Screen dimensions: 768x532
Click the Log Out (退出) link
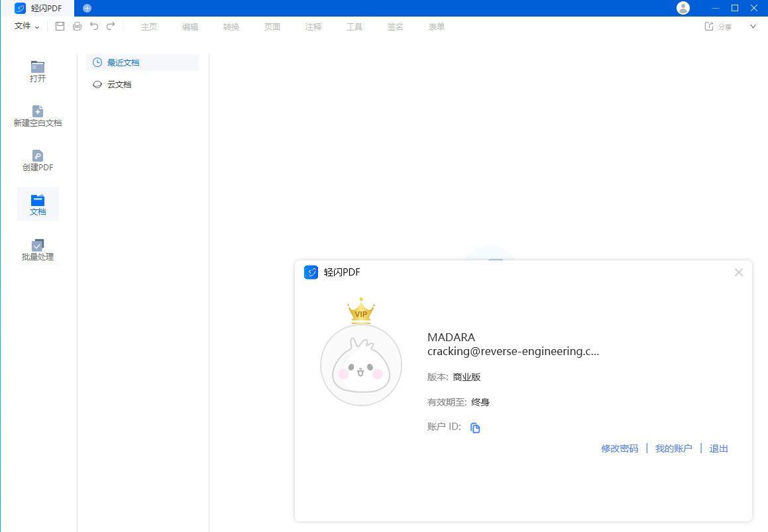[x=718, y=449]
